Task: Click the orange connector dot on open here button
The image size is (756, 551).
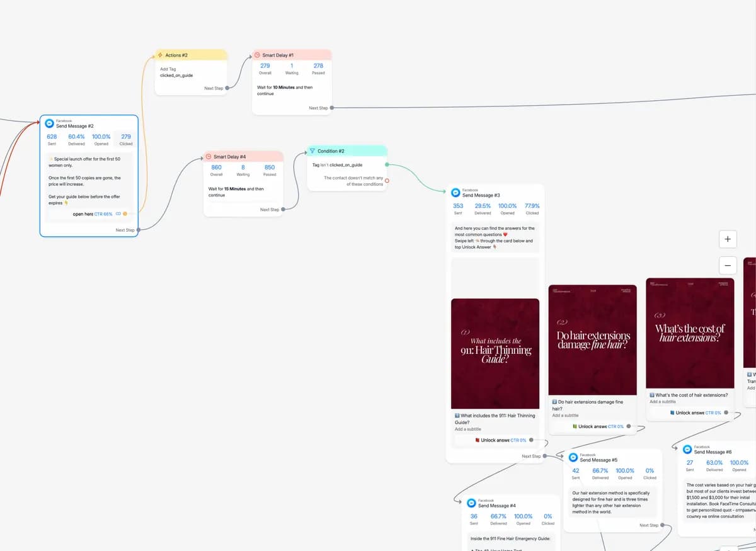Action: (125, 214)
